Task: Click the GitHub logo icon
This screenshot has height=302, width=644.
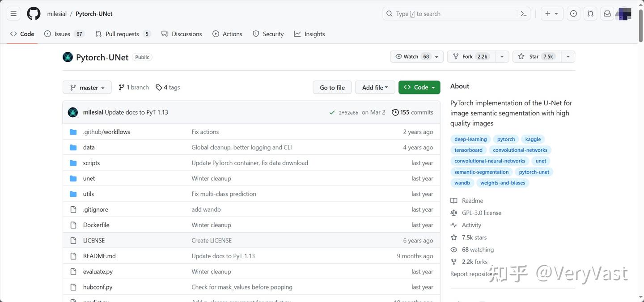Action: (34, 14)
